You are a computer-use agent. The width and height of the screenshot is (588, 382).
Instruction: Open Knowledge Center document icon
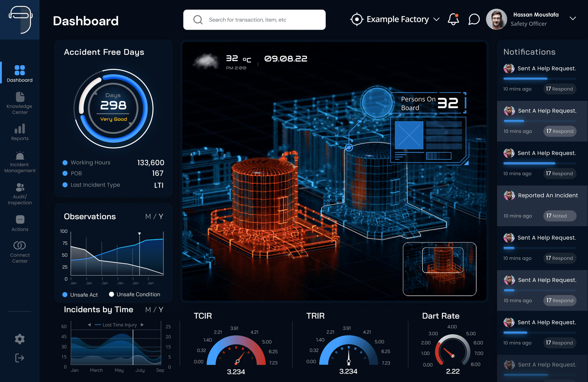pos(20,97)
